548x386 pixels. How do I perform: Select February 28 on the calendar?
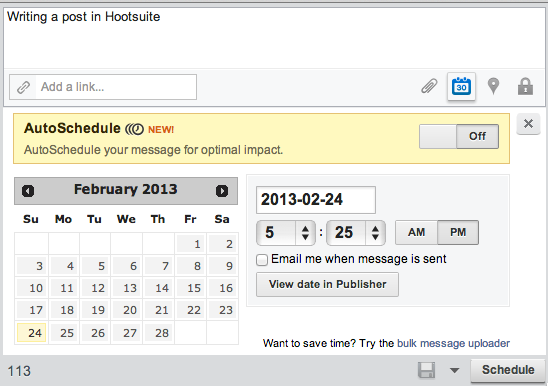click(x=158, y=333)
